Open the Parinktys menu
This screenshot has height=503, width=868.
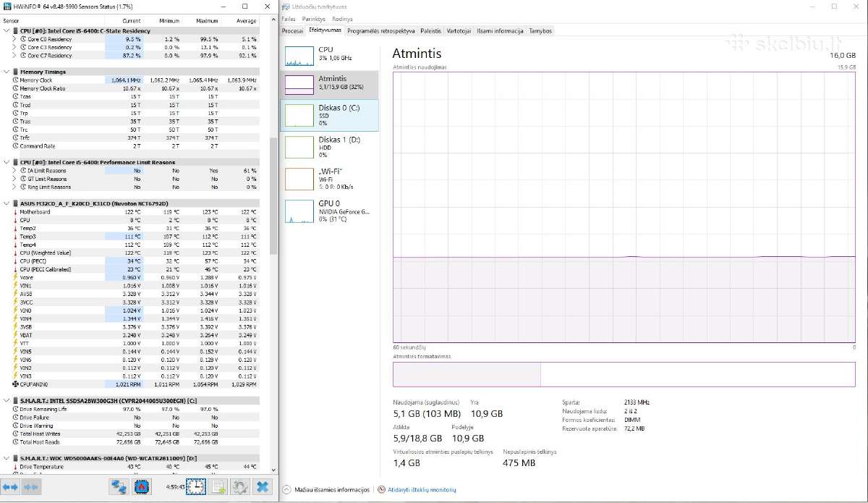point(314,19)
